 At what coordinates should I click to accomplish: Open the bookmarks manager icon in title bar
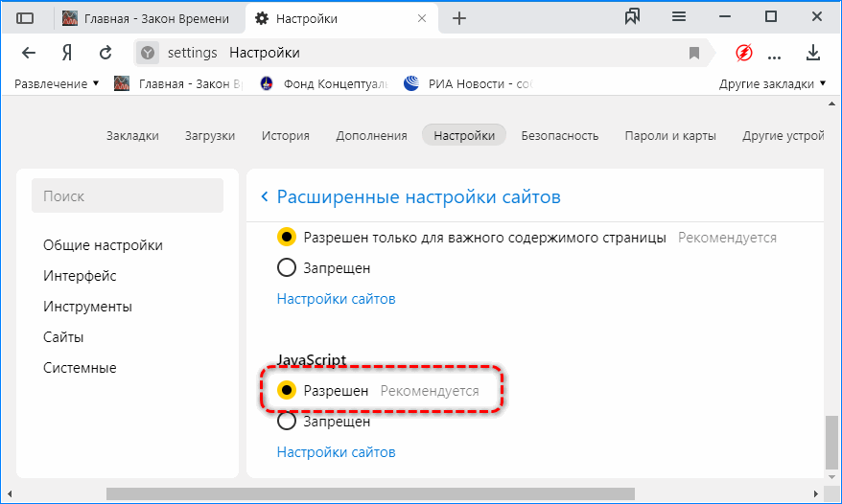(x=632, y=17)
